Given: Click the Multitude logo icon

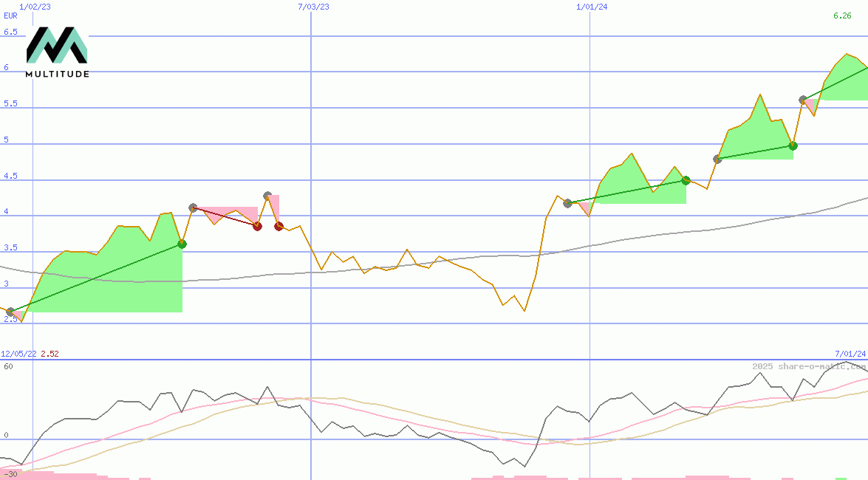Looking at the screenshot, I should pos(57,46).
